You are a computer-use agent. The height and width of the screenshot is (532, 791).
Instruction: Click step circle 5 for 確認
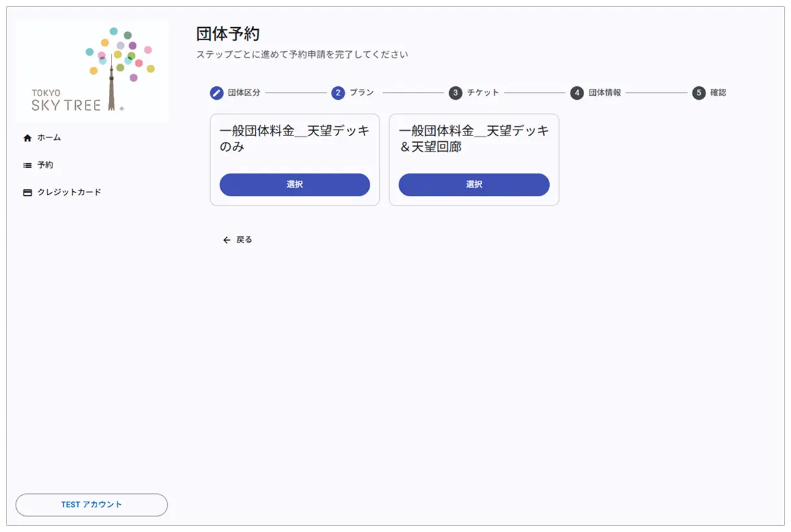698,93
